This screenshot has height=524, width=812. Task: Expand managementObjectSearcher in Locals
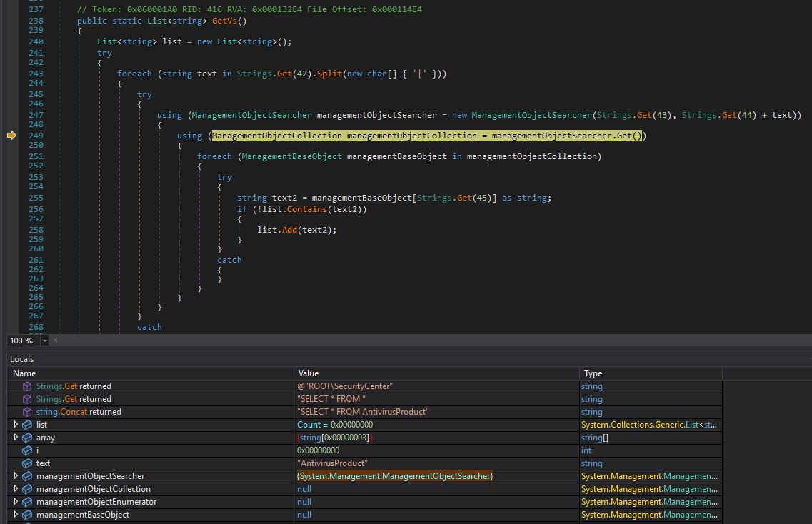16,476
